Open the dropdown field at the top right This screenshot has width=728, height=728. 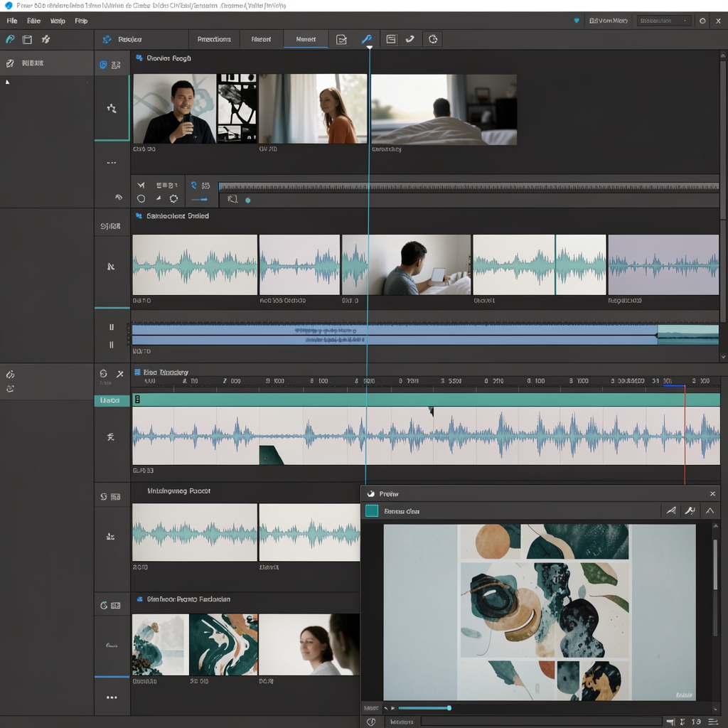pos(664,21)
